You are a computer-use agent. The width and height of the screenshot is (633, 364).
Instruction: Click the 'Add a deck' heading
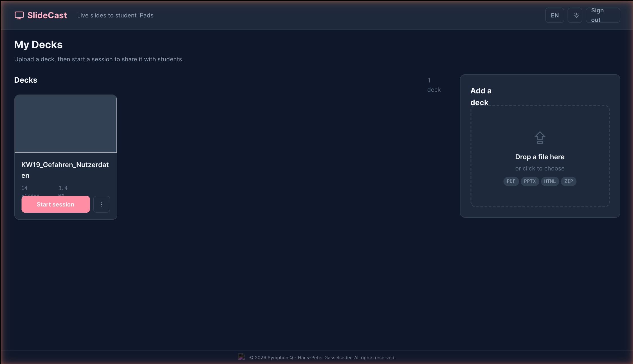coord(481,96)
